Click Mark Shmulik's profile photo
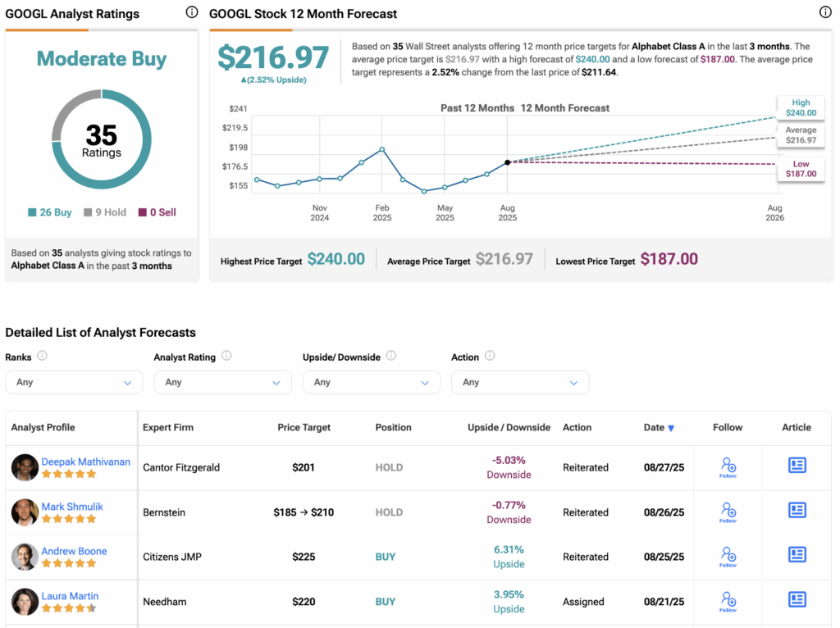This screenshot has height=628, width=840. coord(25,512)
